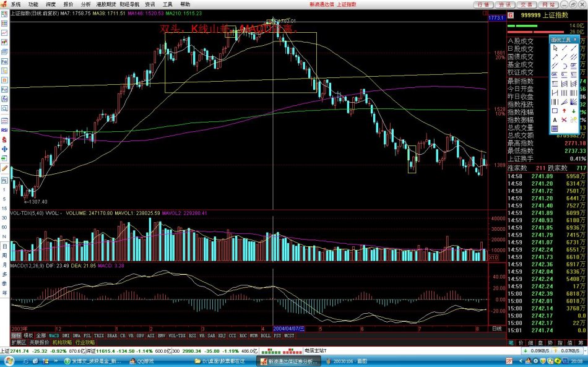Select the 周 weekly period on left
This screenshot has height=367, width=588.
4,256
